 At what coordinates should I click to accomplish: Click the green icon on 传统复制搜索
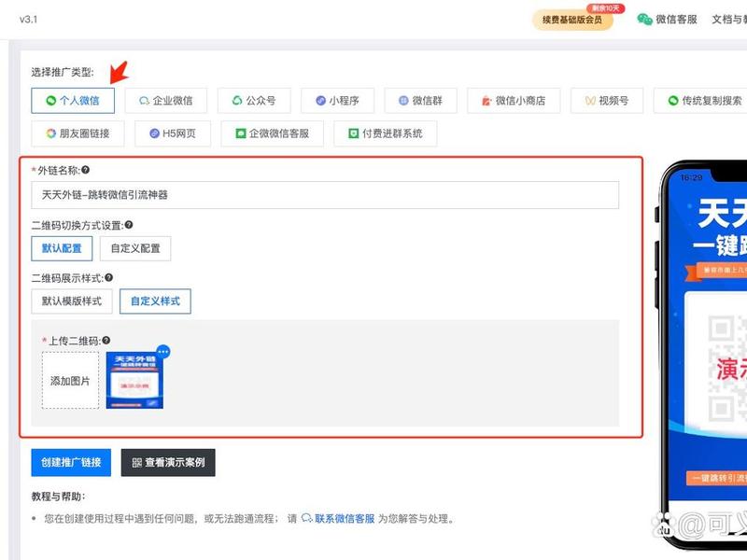(673, 101)
